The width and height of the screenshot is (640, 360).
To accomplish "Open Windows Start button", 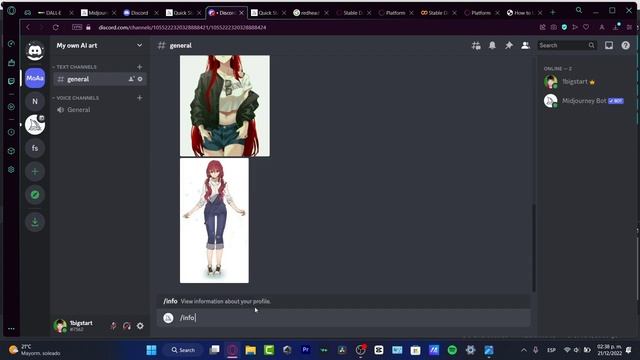I will click(151, 350).
